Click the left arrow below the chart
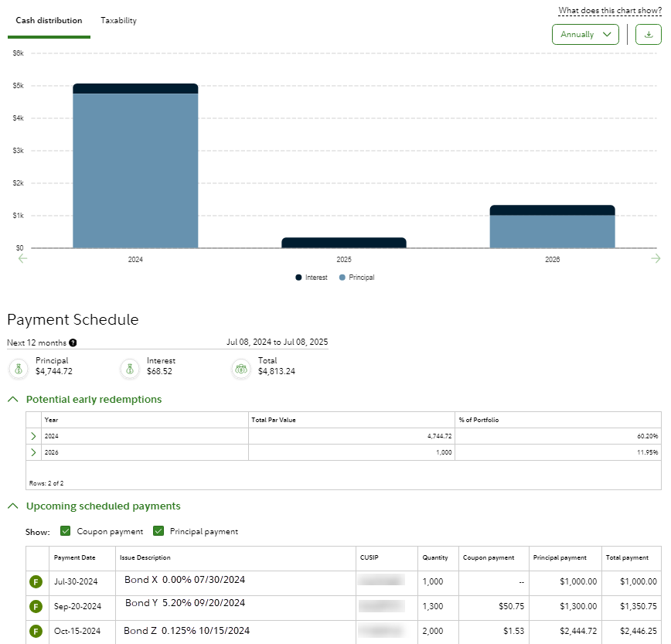This screenshot has width=671, height=644. coord(22,259)
